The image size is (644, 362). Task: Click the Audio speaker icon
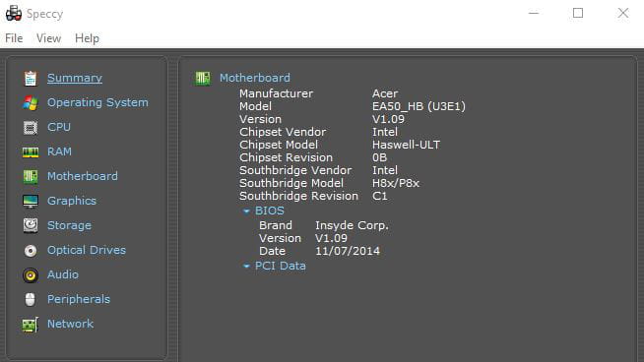tap(30, 275)
